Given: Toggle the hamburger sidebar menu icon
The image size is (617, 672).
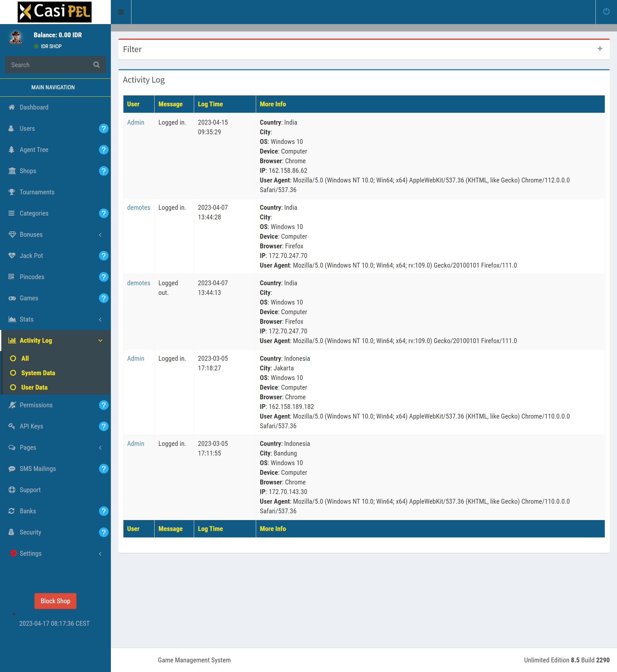Looking at the screenshot, I should [121, 12].
